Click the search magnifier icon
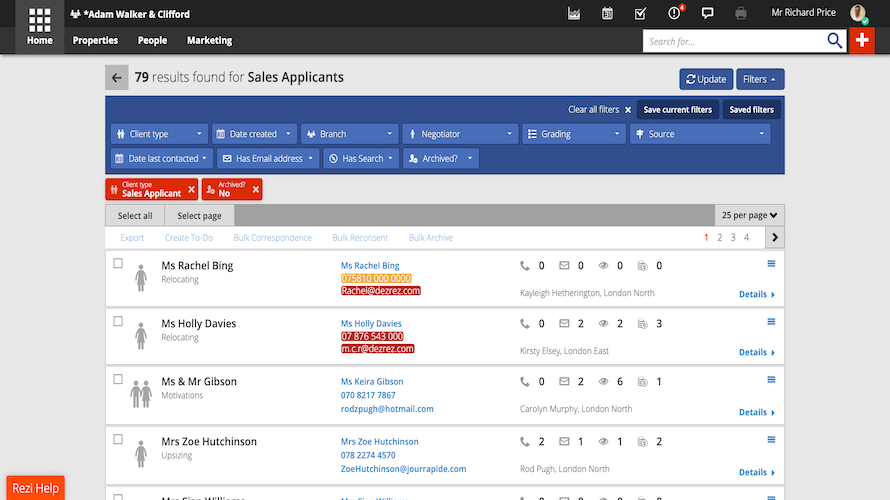Viewport: 890px width, 500px height. (x=834, y=41)
